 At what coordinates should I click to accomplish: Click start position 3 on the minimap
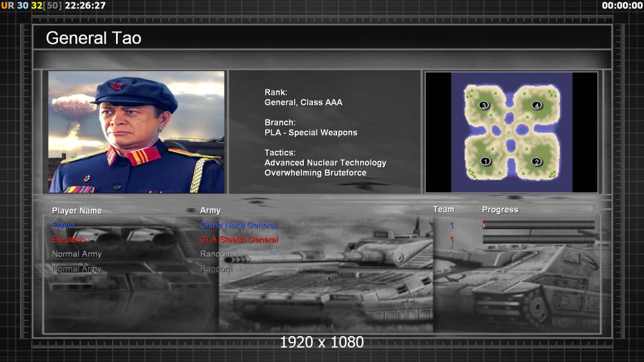tap(483, 106)
